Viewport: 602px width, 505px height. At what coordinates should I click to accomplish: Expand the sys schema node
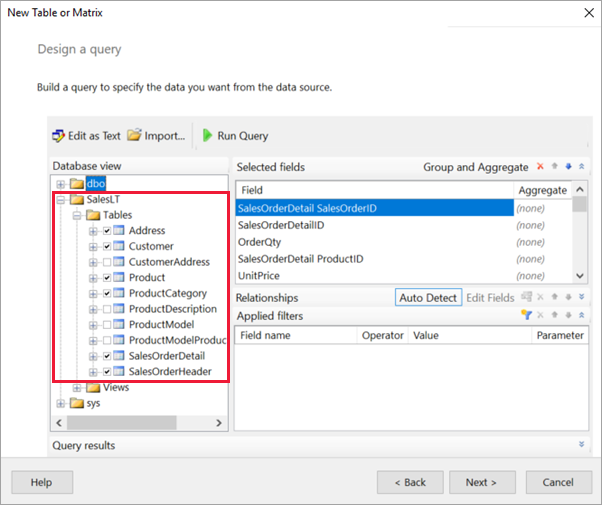pos(61,403)
